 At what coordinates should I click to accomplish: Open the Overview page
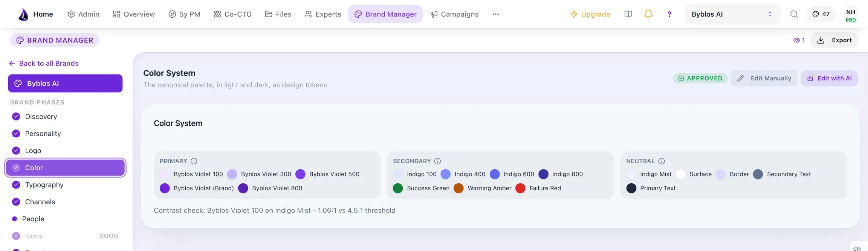(x=134, y=14)
